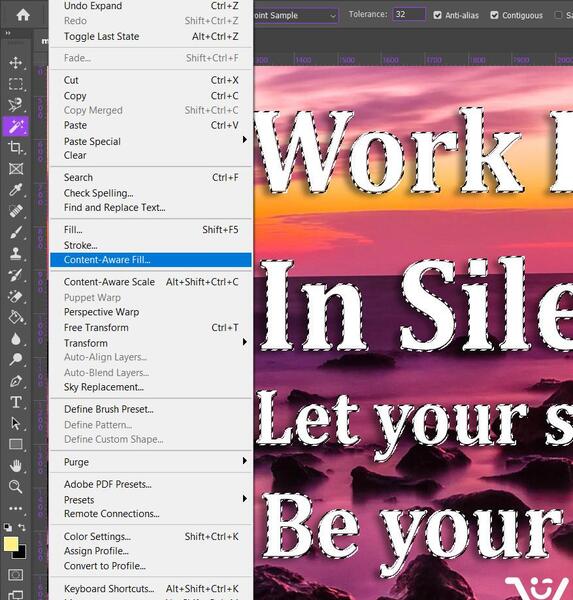Choose Assign Profile
Image resolution: width=573 pixels, height=600 pixels.
(151, 551)
